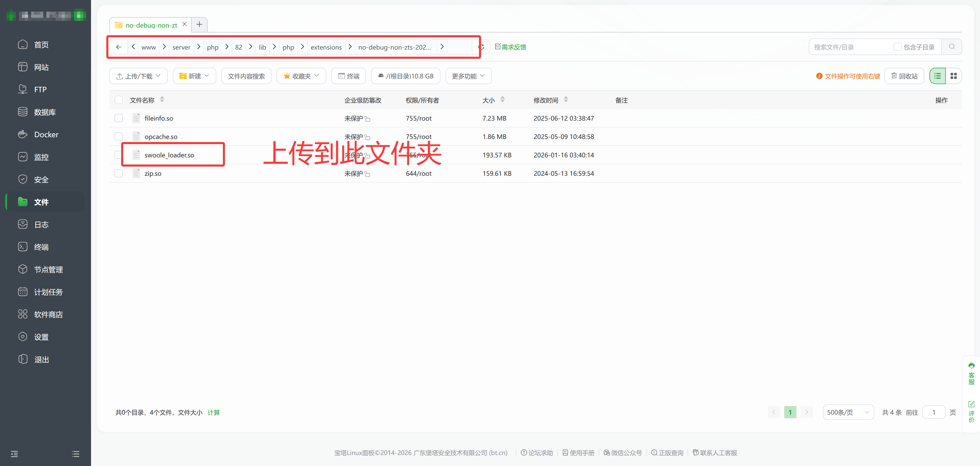Toggle the select-all files checkbox
Screen dimensions: 980x466
119,100
